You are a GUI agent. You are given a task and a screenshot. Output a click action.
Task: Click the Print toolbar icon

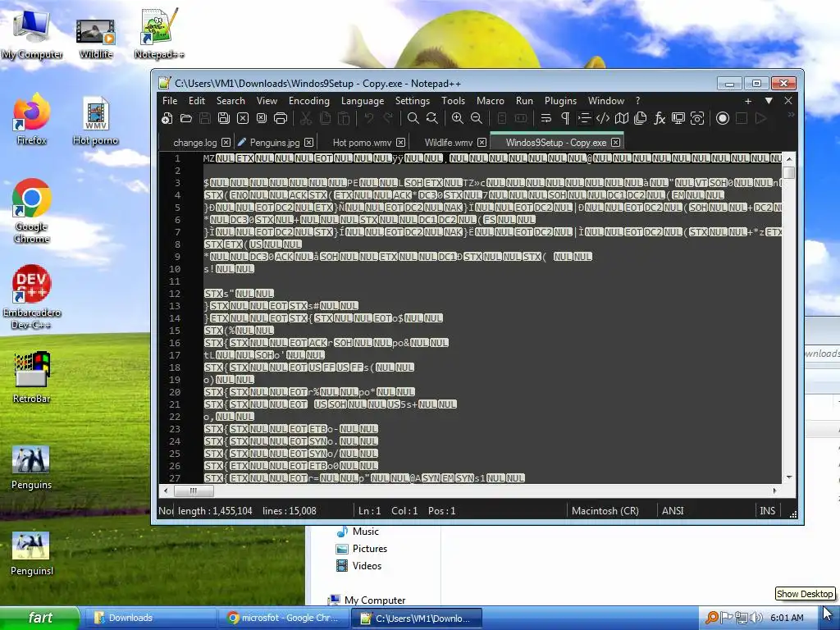coord(281,118)
